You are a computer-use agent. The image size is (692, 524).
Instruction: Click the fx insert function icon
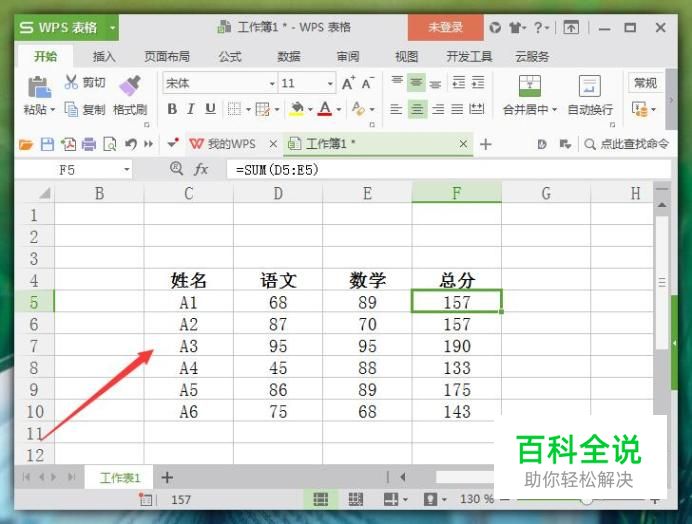click(x=201, y=169)
